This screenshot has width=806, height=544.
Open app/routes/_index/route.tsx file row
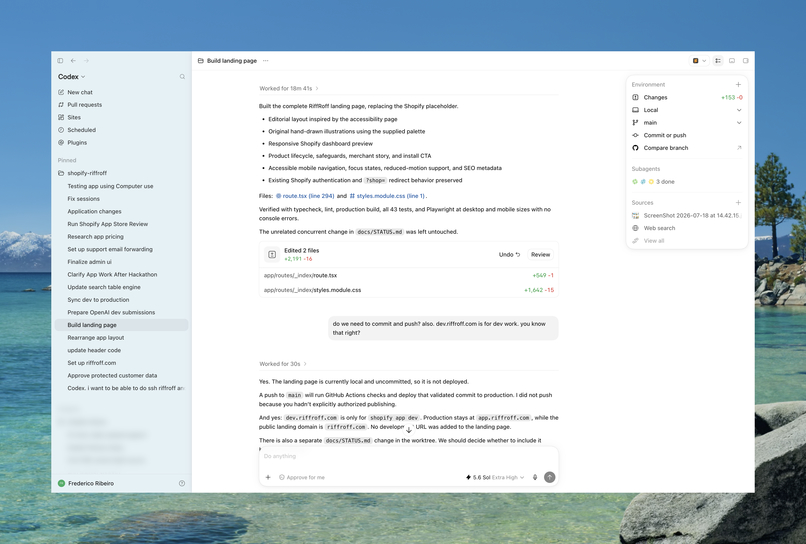tap(409, 275)
